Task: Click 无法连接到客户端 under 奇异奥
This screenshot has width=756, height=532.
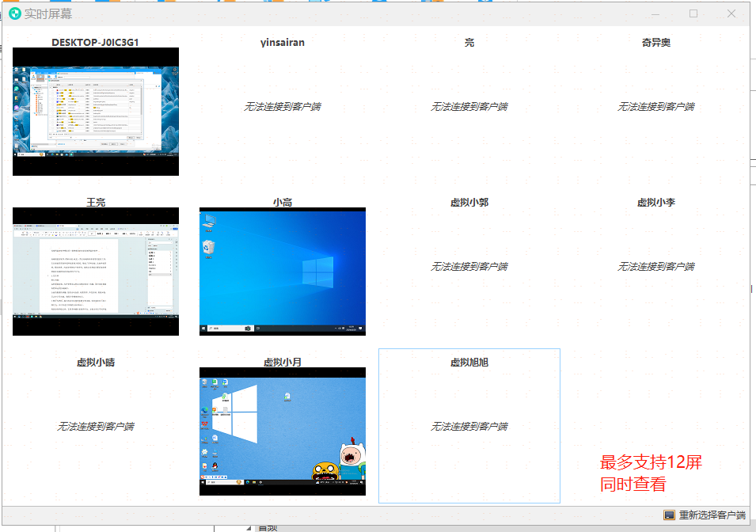Action: pyautogui.click(x=656, y=107)
